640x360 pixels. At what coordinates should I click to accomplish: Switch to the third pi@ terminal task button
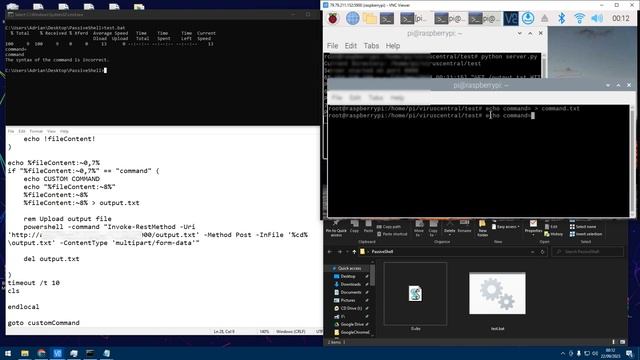(x=484, y=18)
